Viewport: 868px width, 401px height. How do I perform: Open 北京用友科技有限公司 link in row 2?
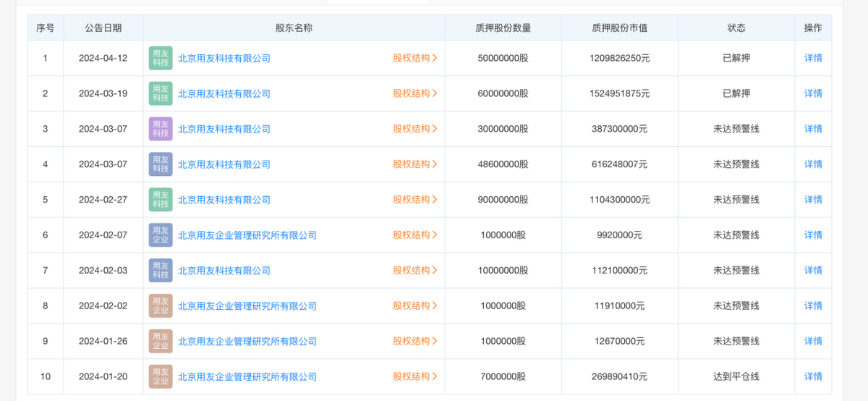224,93
